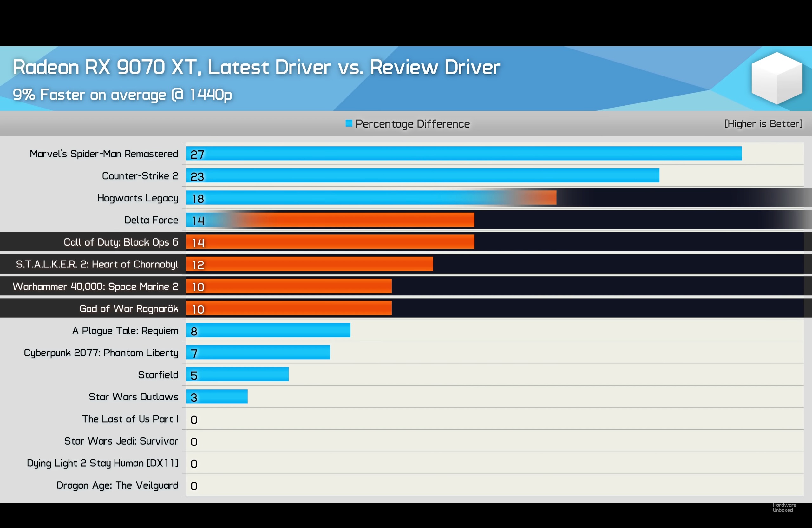The height and width of the screenshot is (528, 812).
Task: Click the 0 value for Dying Light 2
Action: [x=194, y=464]
